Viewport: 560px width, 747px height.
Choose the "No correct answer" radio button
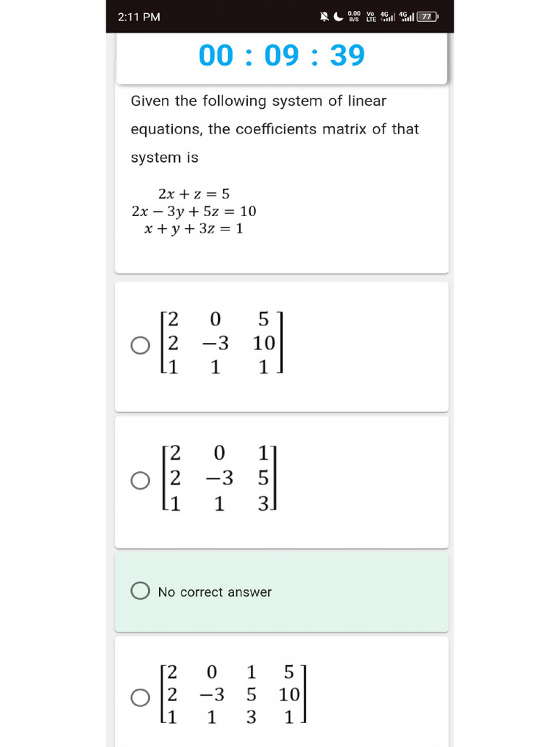[x=141, y=592]
